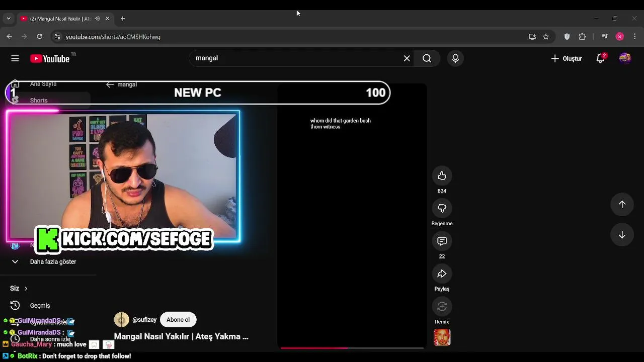Go to the previous Short with up arrow
Image resolution: width=644 pixels, height=362 pixels.
tap(622, 204)
